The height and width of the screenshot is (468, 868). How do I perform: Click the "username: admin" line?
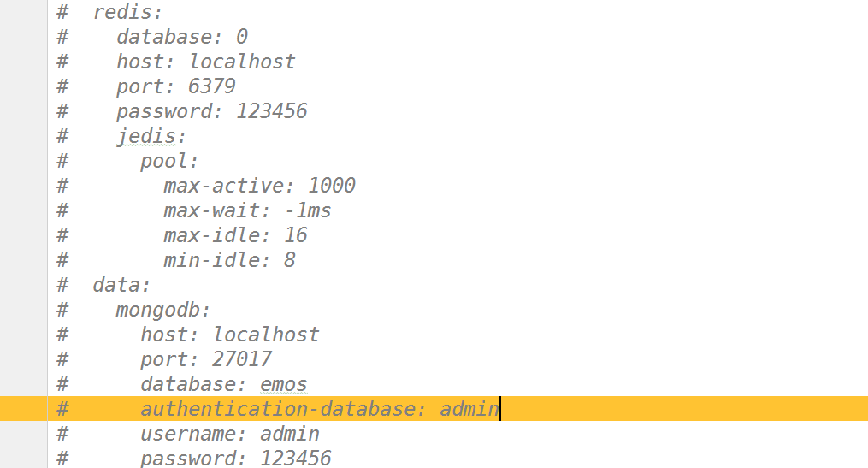pos(229,434)
